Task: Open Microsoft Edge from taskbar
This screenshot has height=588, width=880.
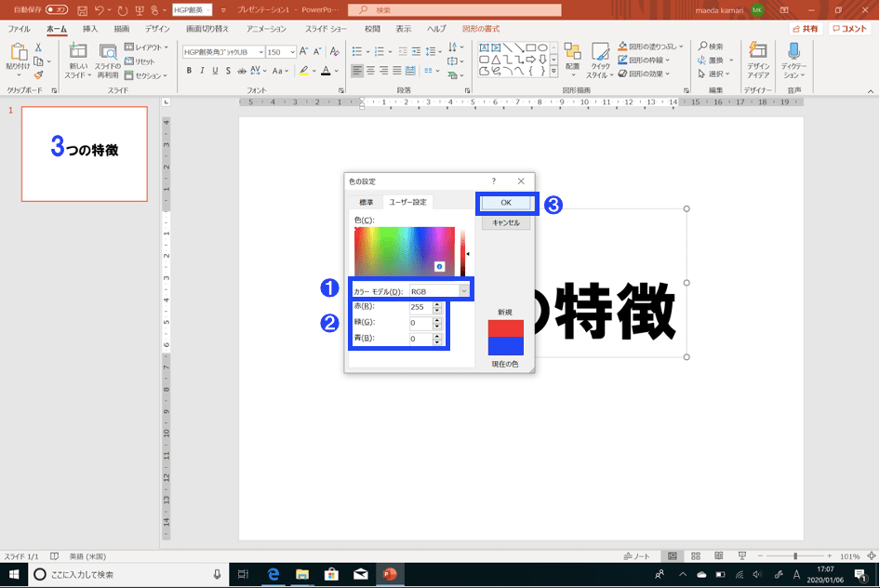Action: (273, 574)
